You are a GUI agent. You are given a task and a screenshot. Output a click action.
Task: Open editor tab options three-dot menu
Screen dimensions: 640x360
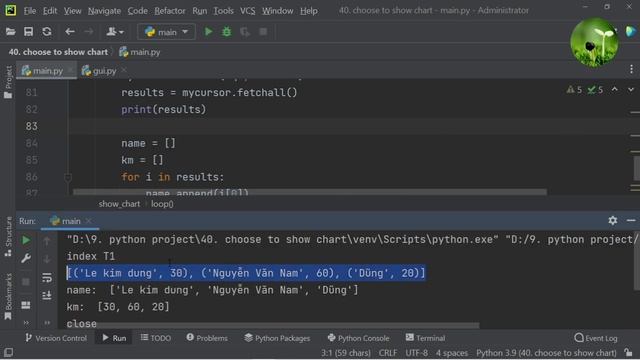coord(631,69)
